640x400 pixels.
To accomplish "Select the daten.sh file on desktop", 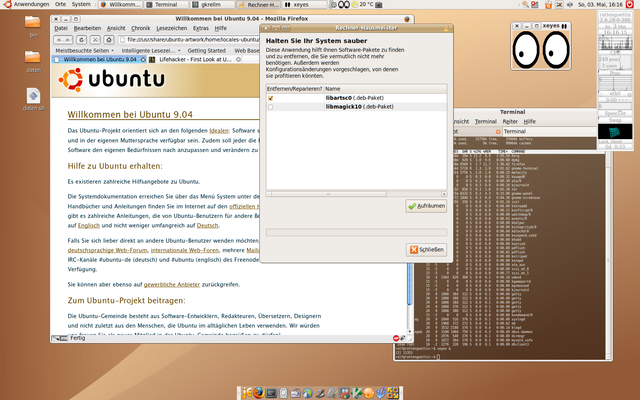I will tap(33, 99).
